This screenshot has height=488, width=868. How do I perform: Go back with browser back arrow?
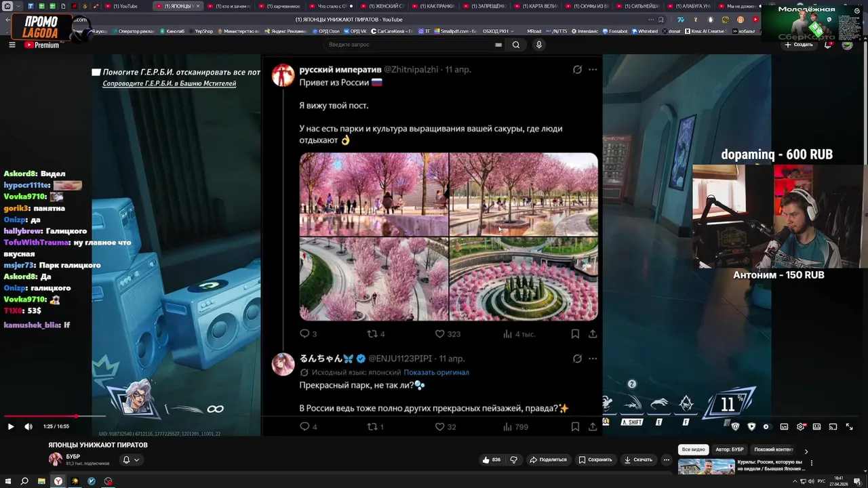point(7,19)
